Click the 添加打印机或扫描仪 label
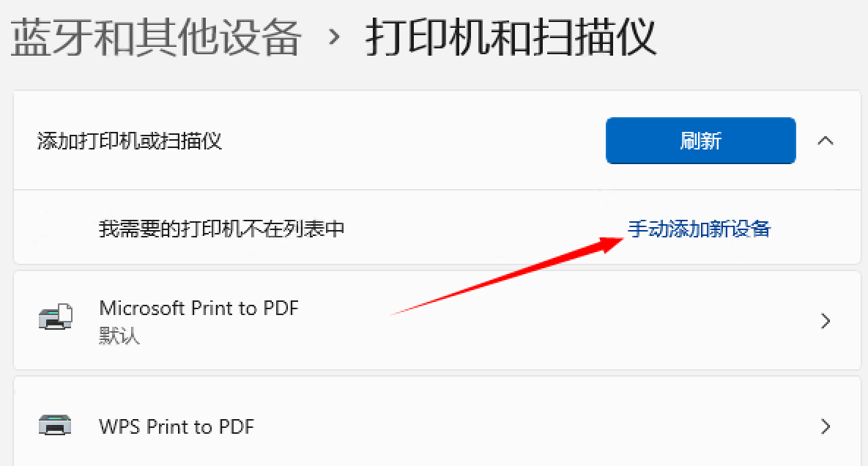This screenshot has height=466, width=868. tap(130, 141)
